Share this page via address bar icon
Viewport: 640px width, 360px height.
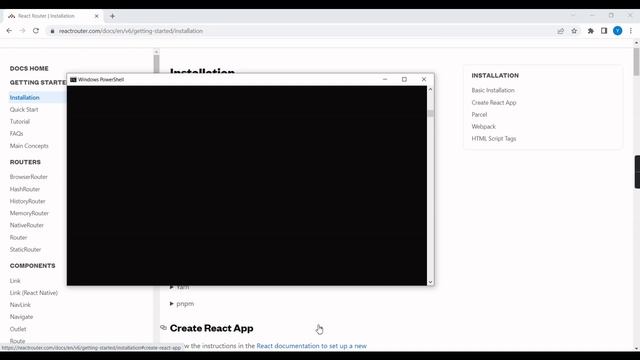click(x=560, y=31)
